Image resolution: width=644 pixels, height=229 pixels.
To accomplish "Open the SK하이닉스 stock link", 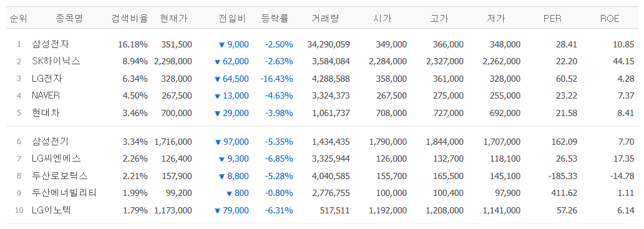I will pyautogui.click(x=56, y=61).
